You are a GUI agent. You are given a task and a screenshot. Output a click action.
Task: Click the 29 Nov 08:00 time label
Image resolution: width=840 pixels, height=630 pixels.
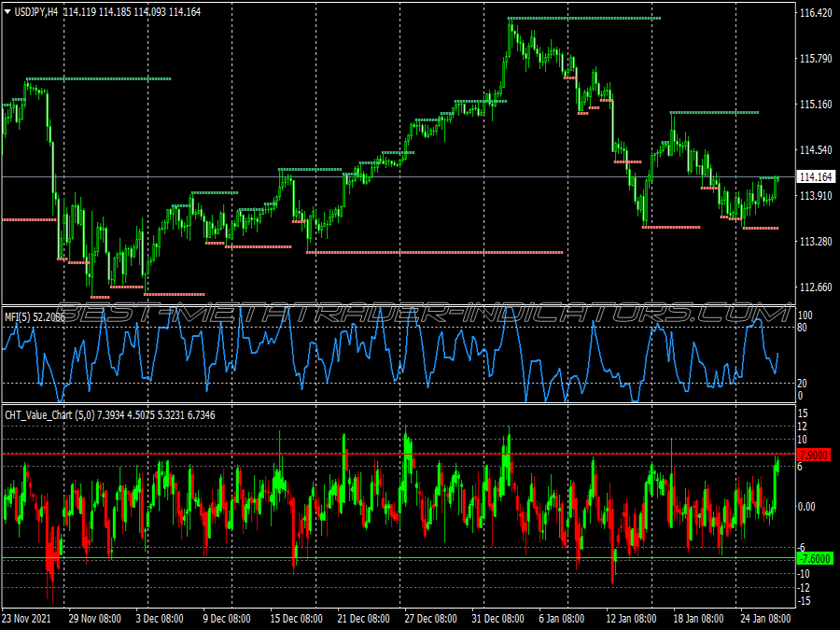point(95,618)
